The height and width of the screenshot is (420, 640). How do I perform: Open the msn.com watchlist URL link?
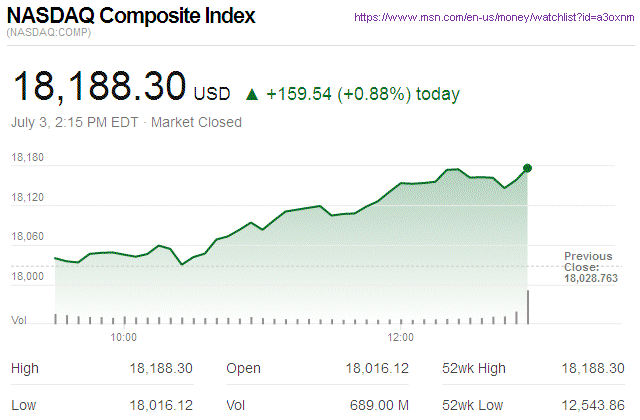[493, 18]
